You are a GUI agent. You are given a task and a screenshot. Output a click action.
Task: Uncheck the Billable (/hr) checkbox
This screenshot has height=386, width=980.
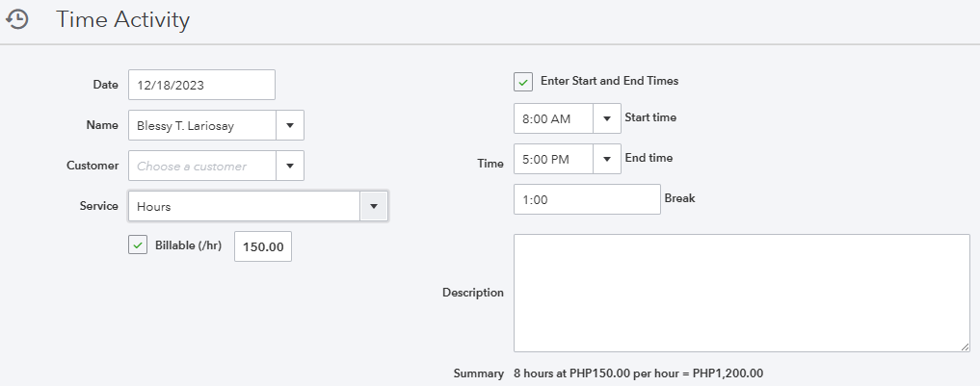coord(138,245)
